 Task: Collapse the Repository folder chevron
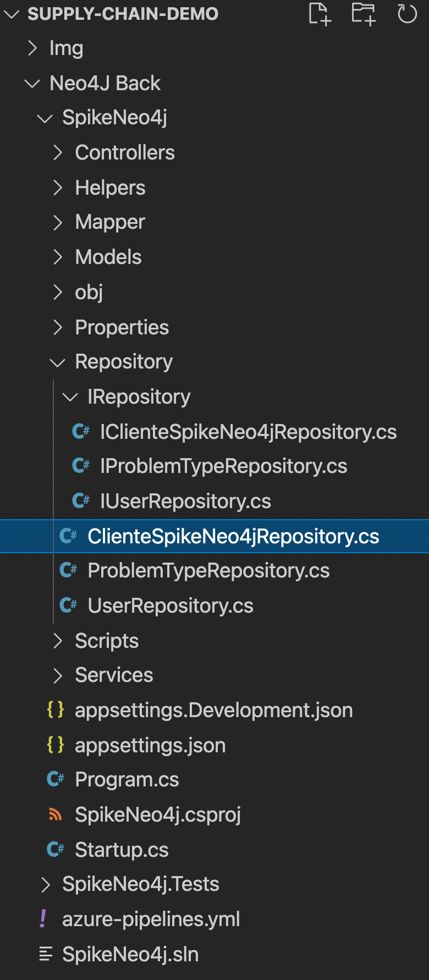57,362
